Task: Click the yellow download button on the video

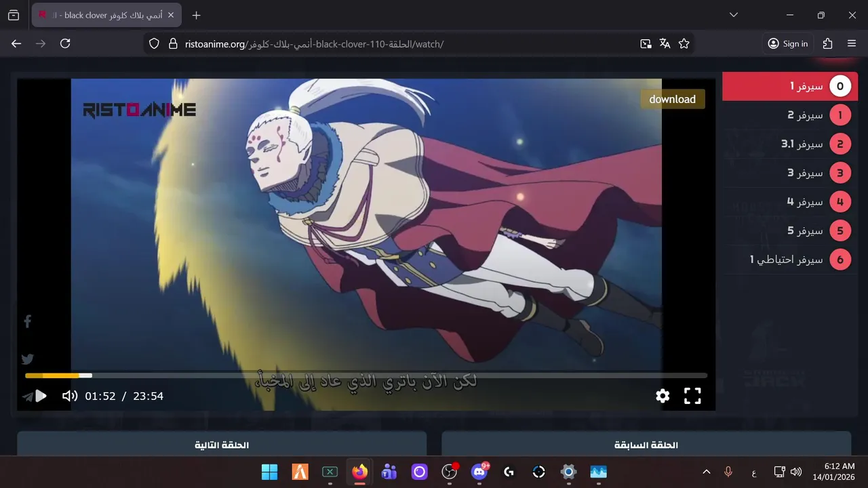Action: click(x=673, y=99)
